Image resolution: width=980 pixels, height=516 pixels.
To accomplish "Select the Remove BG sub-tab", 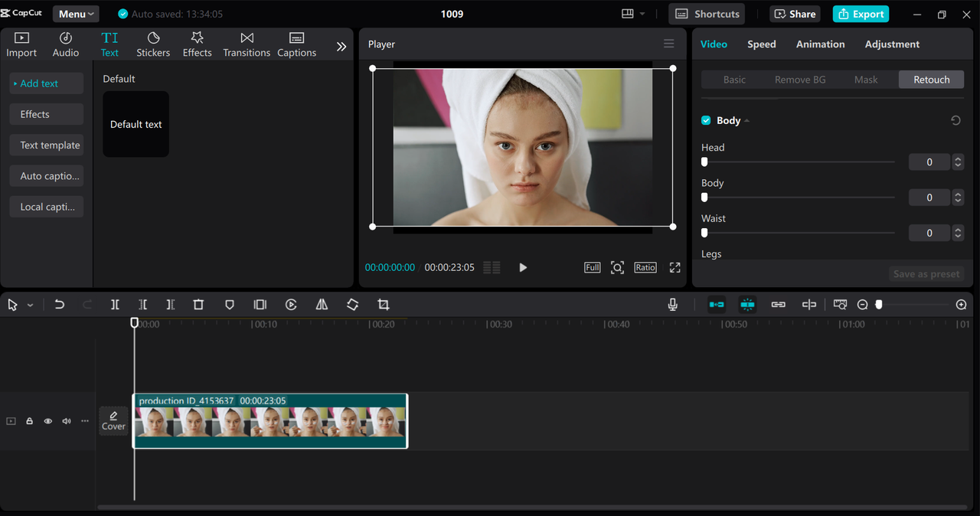I will (x=800, y=80).
